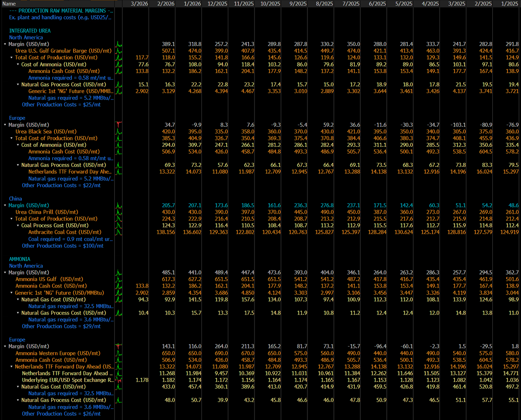Open sparkline for Cost of Ammonia showing 294.0
This screenshot has height=420, width=521.
coord(119,145)
